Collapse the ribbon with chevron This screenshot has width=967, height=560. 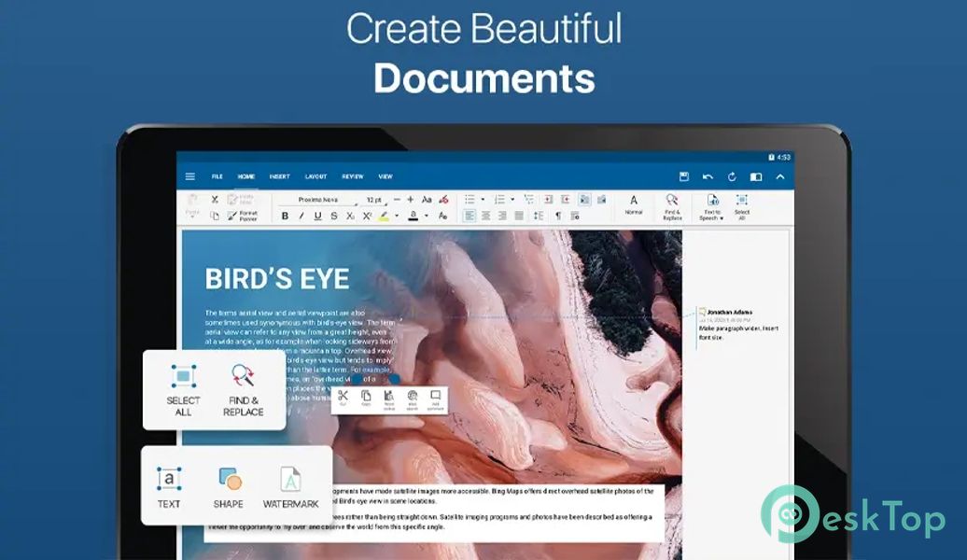[780, 176]
